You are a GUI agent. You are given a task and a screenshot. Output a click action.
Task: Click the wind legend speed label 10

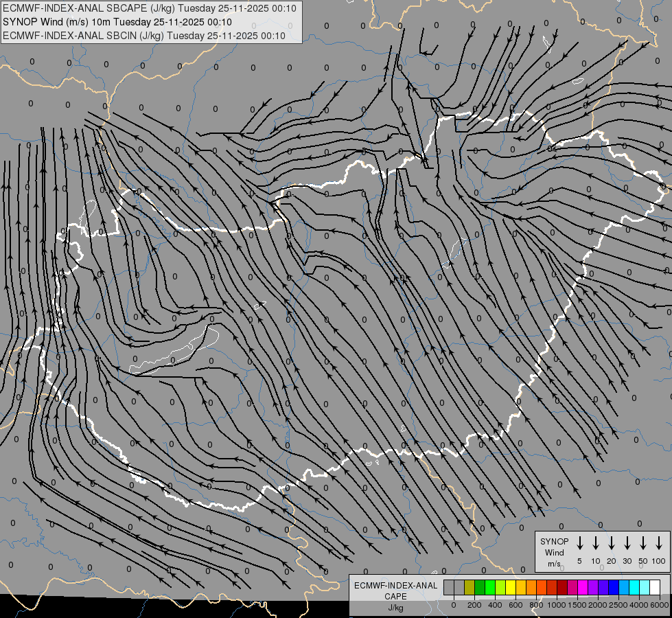(596, 561)
